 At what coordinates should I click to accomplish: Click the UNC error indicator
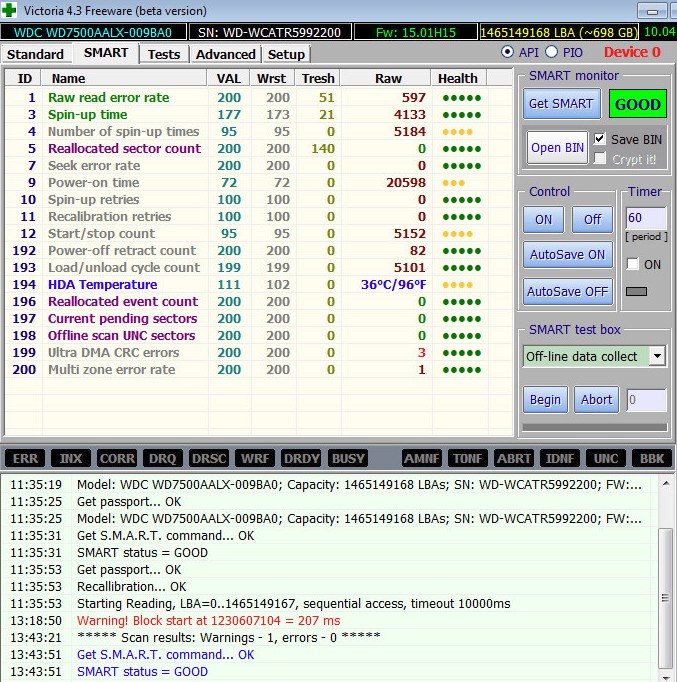point(605,458)
